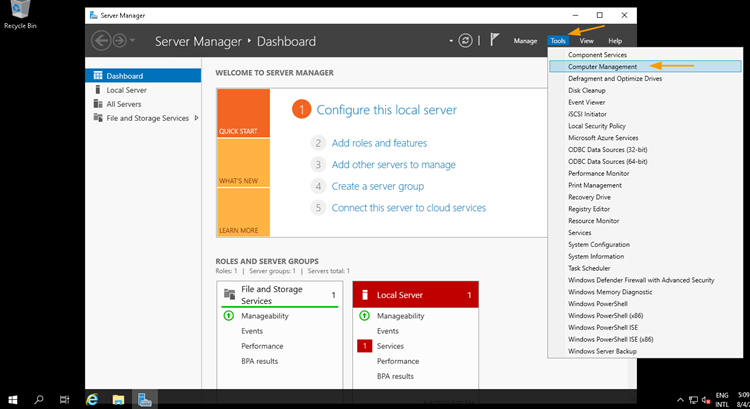Click BPA results in Local Server tile
Viewport: 750px width, 409px height.
tap(395, 376)
